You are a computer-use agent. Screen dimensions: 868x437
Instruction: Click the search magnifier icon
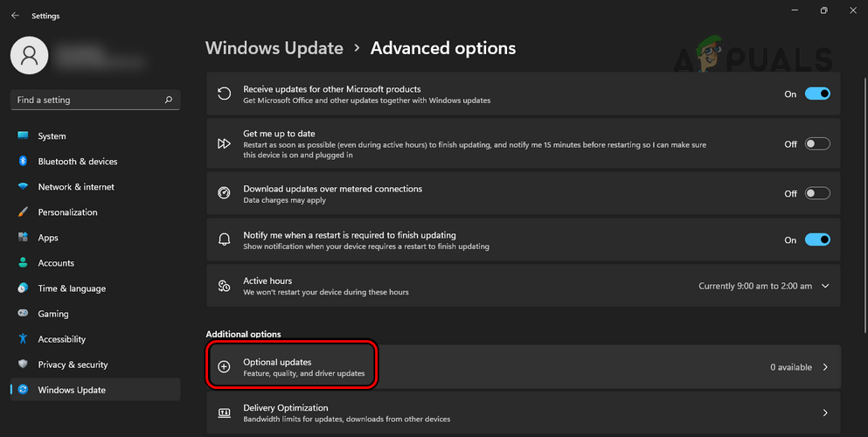pyautogui.click(x=169, y=100)
